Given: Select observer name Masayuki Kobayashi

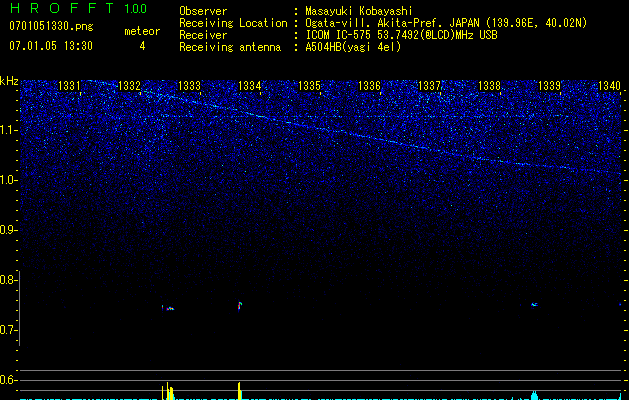Looking at the screenshot, I should point(359,11).
